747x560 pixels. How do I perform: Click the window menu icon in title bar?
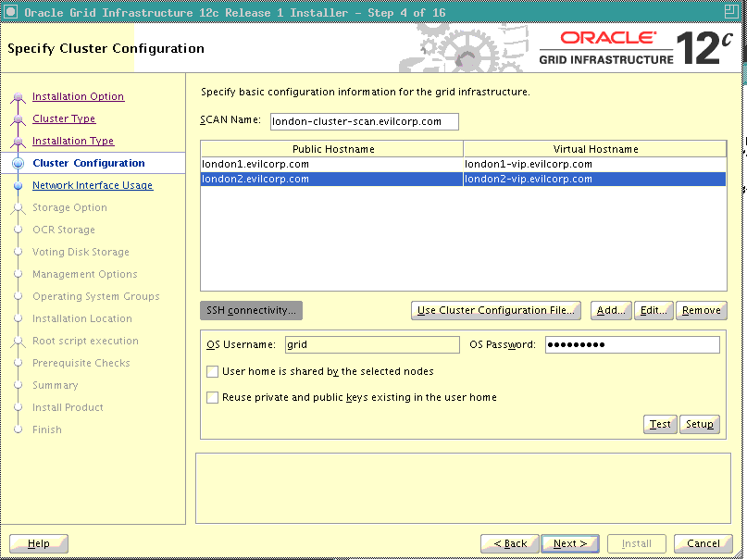(x=11, y=11)
